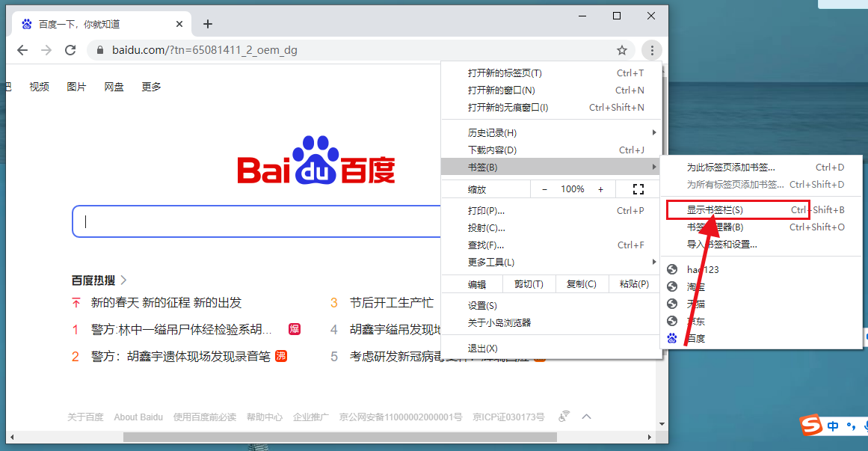This screenshot has height=451, width=868.
Task: Toggle fullscreen icon in zoom row
Action: click(x=638, y=189)
